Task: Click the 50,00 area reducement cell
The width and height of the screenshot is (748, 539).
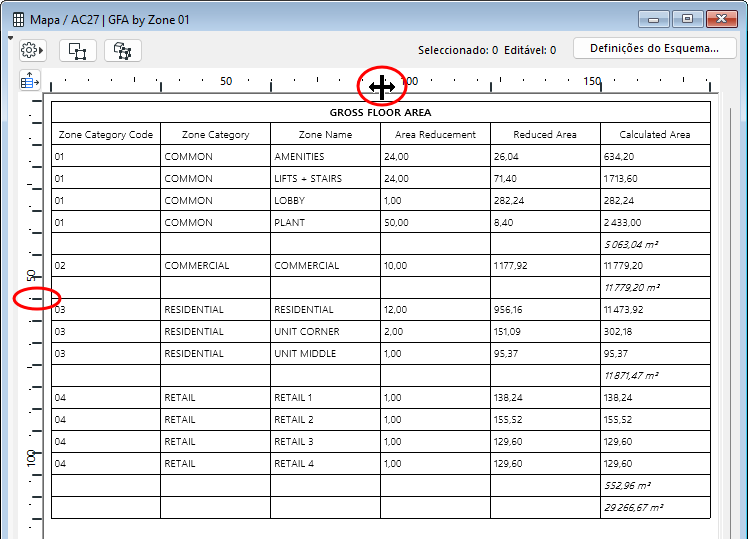Action: pyautogui.click(x=435, y=222)
